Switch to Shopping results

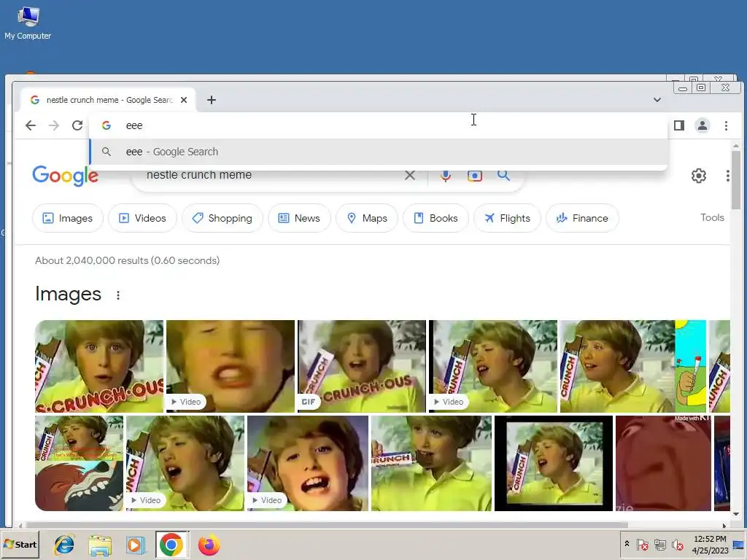[222, 218]
